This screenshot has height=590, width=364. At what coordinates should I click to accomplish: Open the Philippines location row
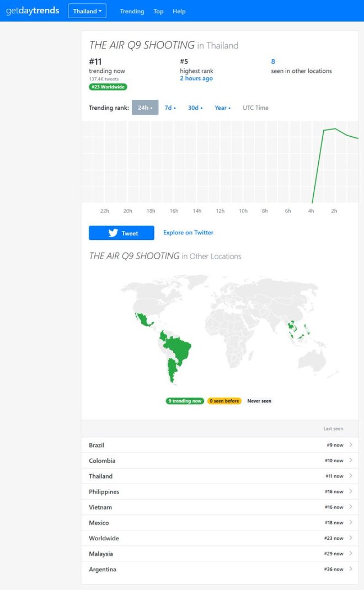[x=220, y=491]
